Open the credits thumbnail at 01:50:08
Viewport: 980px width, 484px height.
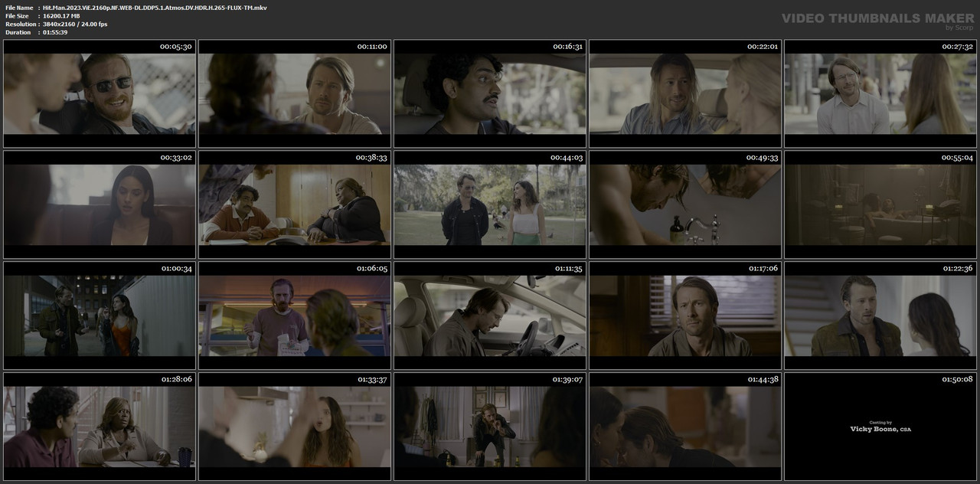(x=880, y=427)
